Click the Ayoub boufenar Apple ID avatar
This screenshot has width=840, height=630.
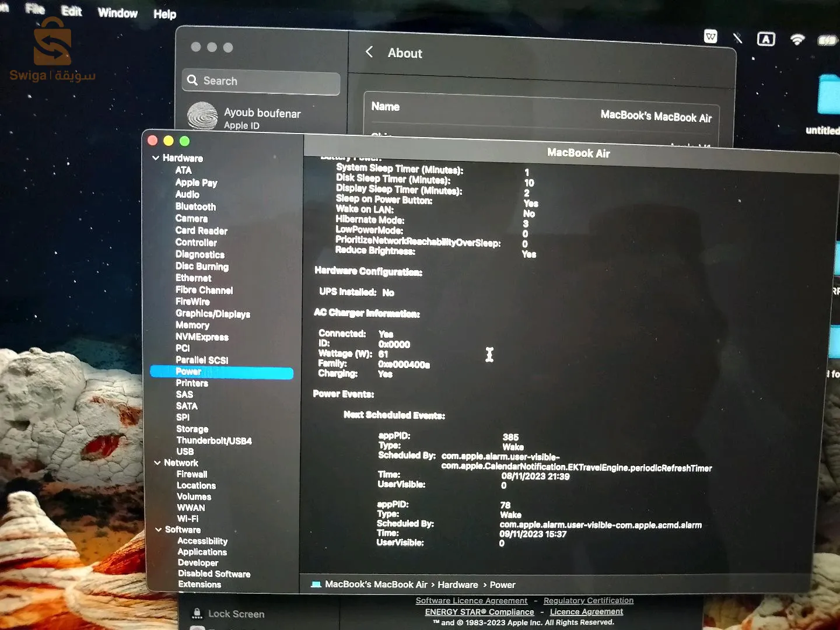[x=202, y=116]
